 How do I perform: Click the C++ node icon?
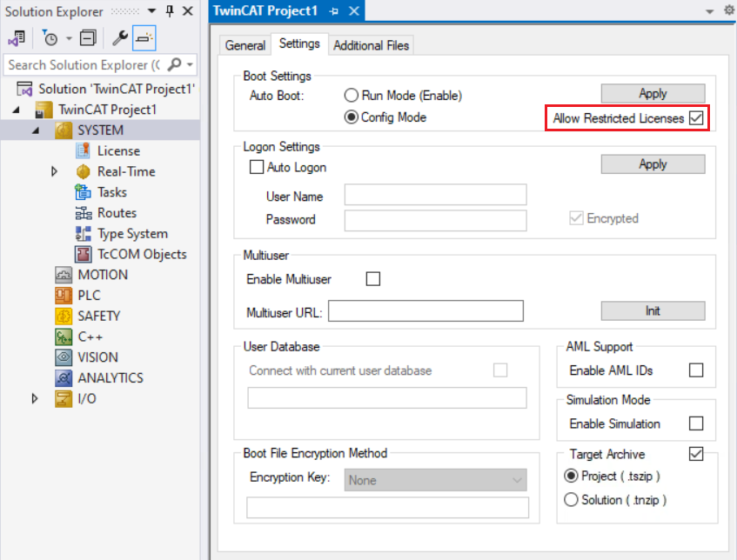64,337
